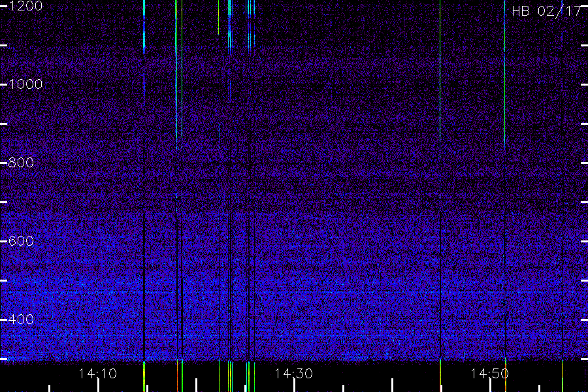Click the 1000 frequency axis label
Image resolution: width=588 pixels, height=392 pixels.
pos(25,84)
